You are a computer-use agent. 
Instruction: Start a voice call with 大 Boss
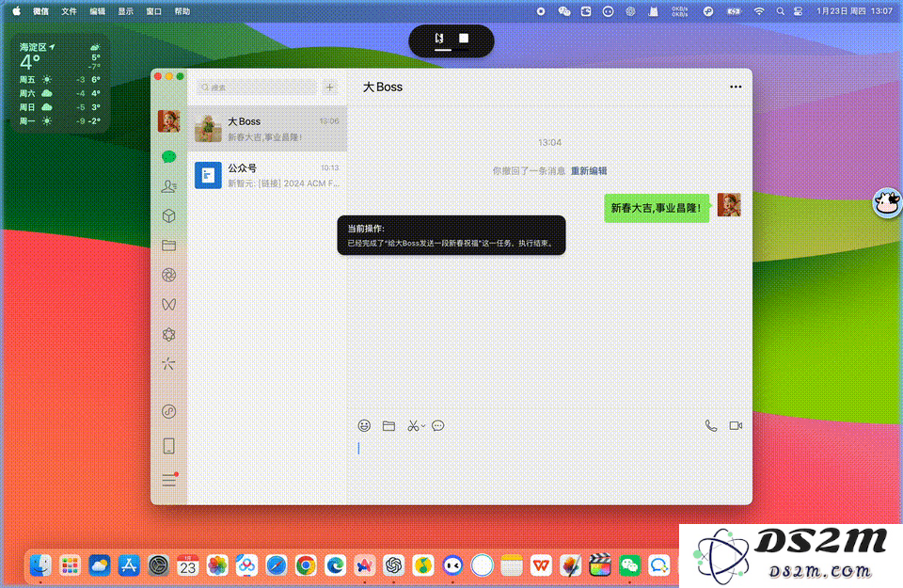pos(711,425)
